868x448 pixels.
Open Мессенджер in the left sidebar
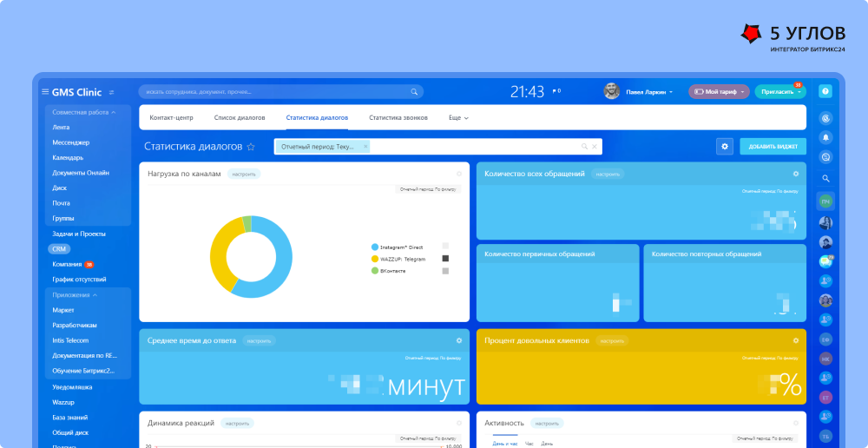[71, 142]
